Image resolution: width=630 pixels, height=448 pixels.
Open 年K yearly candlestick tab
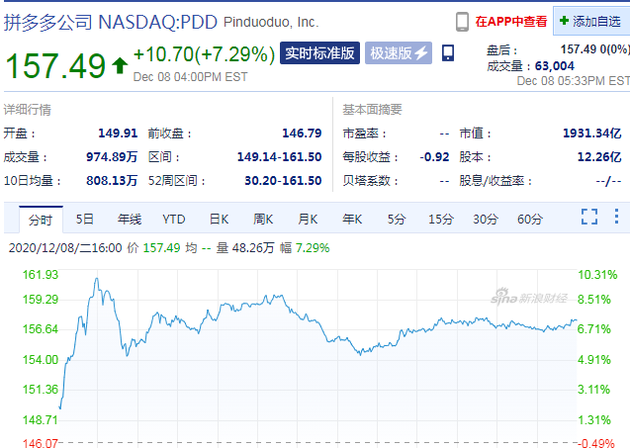pyautogui.click(x=352, y=219)
